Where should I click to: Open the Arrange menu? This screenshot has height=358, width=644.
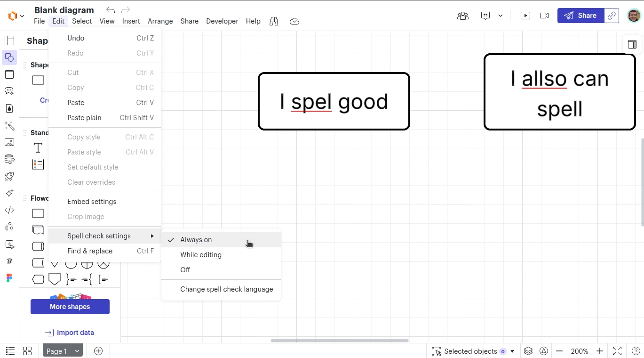(160, 21)
